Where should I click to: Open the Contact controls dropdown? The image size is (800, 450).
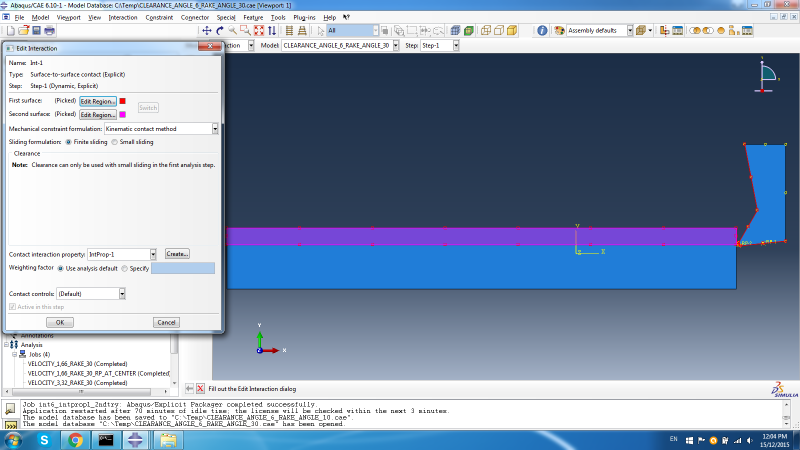coord(122,294)
